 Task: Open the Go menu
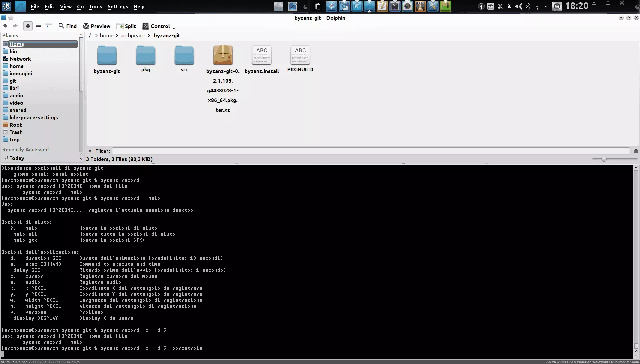(80, 6)
